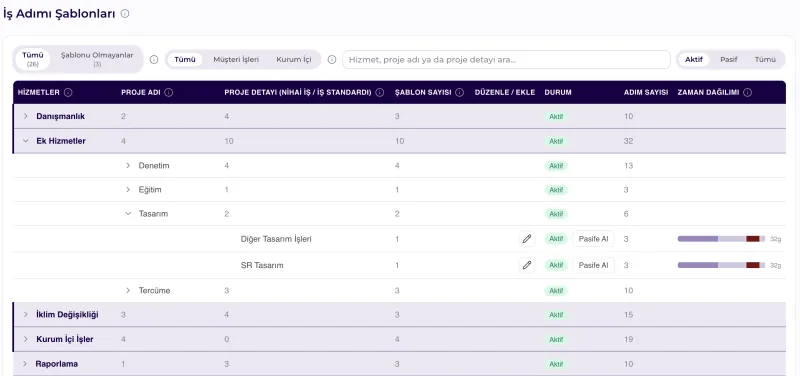This screenshot has width=800, height=376.
Task: Focus the Hizmet, proje adı search field
Action: (506, 60)
